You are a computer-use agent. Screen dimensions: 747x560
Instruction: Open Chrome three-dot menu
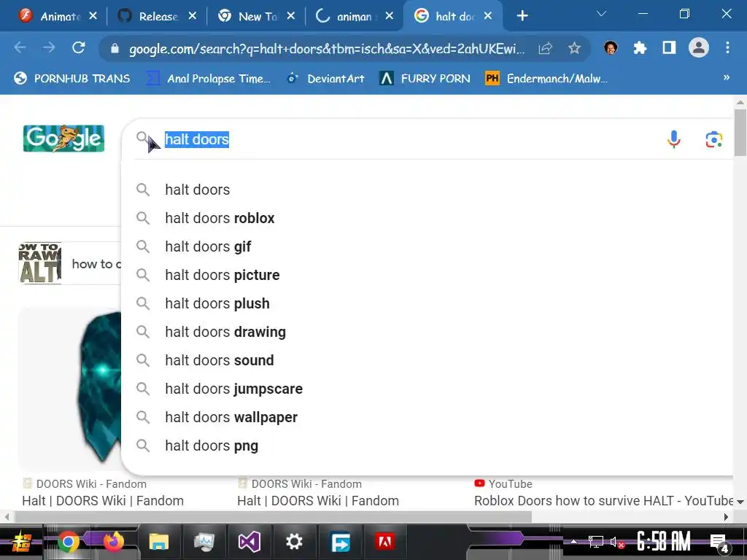727,47
